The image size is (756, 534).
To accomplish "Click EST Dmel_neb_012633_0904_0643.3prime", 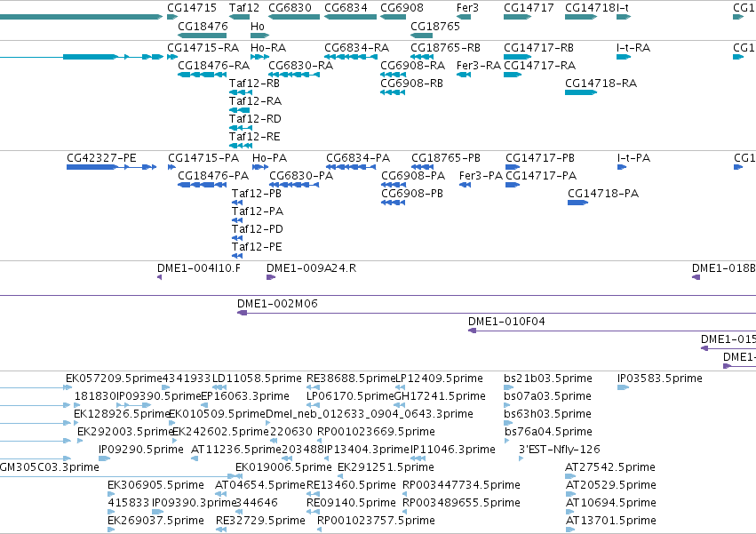I will point(370,414).
